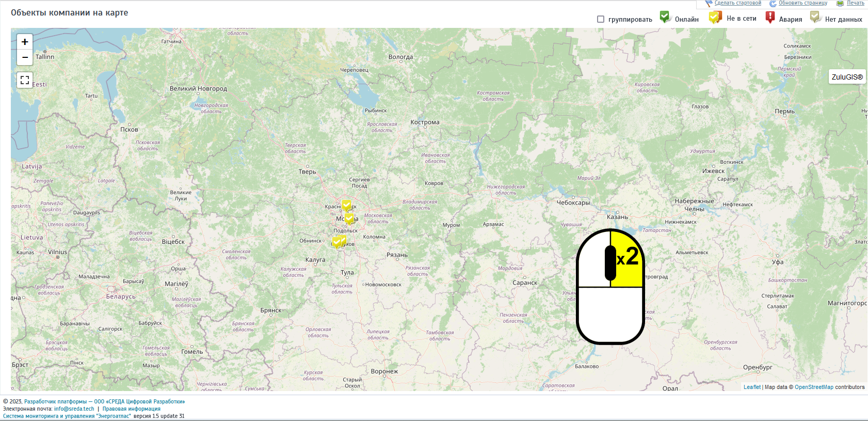Image resolution: width=868 pixels, height=421 pixels.
Task: Select the yellow marker over Москва
Action: click(349, 219)
